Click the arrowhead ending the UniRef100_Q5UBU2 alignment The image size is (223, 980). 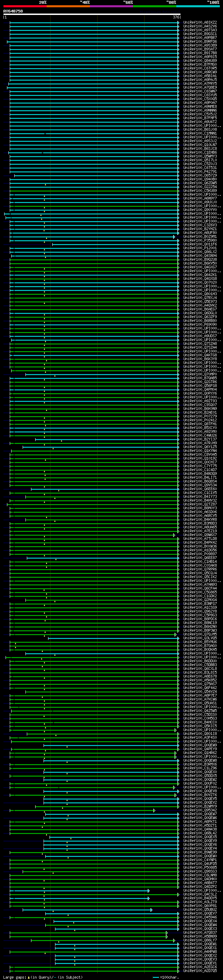click(151, 910)
